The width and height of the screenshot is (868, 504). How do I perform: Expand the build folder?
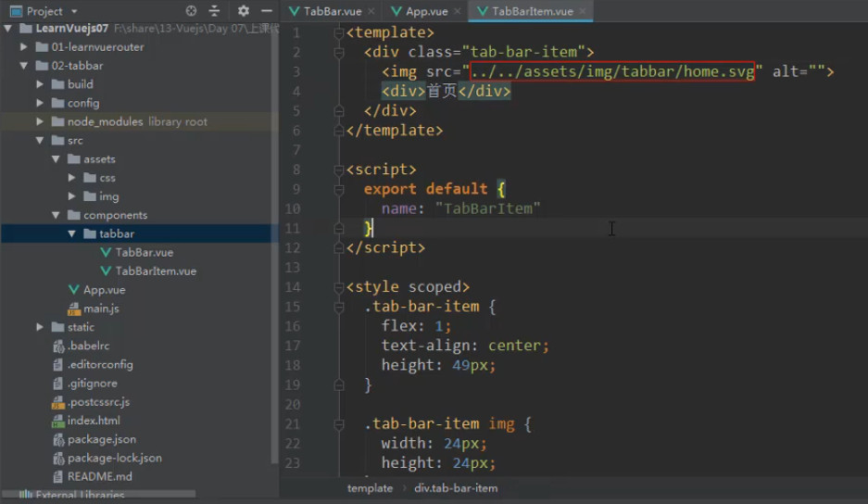pos(40,84)
